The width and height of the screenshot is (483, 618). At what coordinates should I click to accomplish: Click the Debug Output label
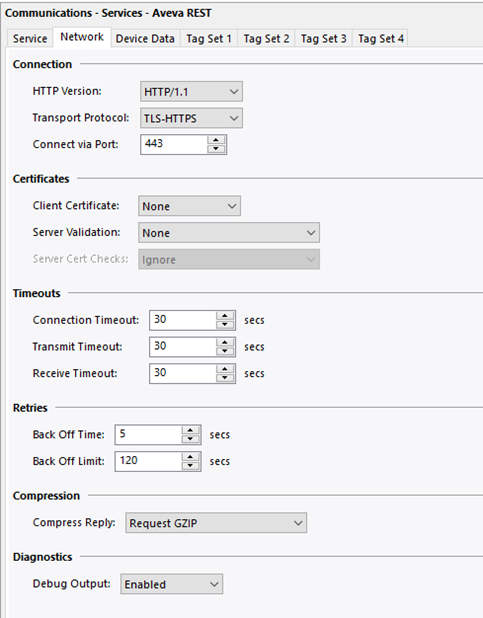click(x=71, y=584)
